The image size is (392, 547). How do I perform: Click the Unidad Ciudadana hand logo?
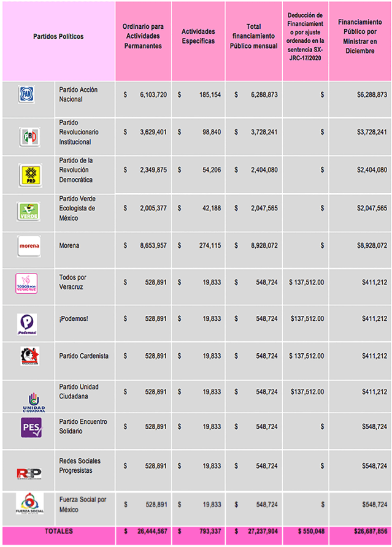click(33, 400)
